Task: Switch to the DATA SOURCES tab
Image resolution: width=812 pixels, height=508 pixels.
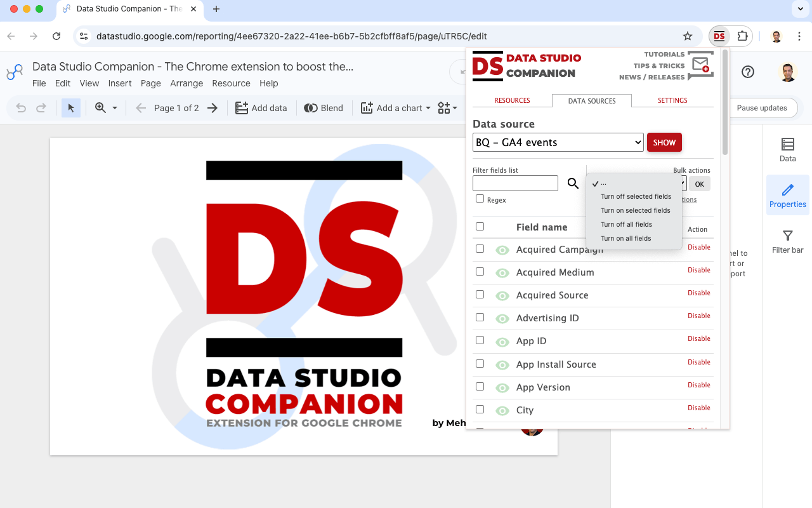Action: [592, 100]
